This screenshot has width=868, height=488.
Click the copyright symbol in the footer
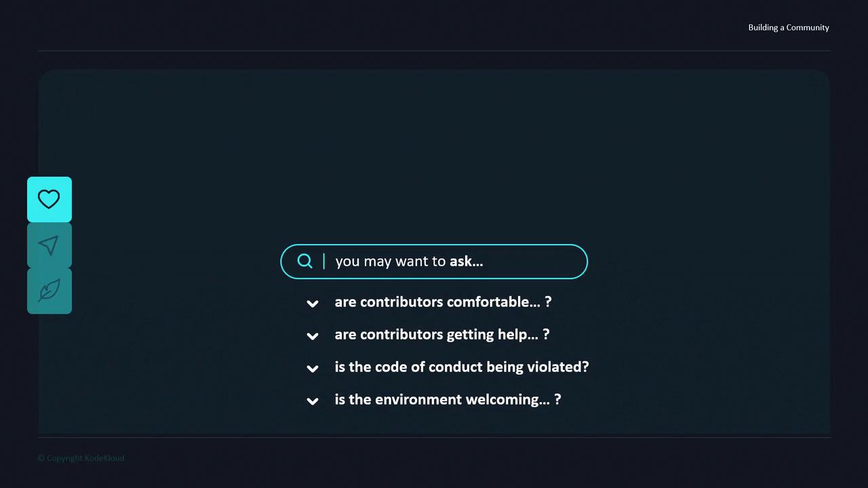[x=41, y=458]
